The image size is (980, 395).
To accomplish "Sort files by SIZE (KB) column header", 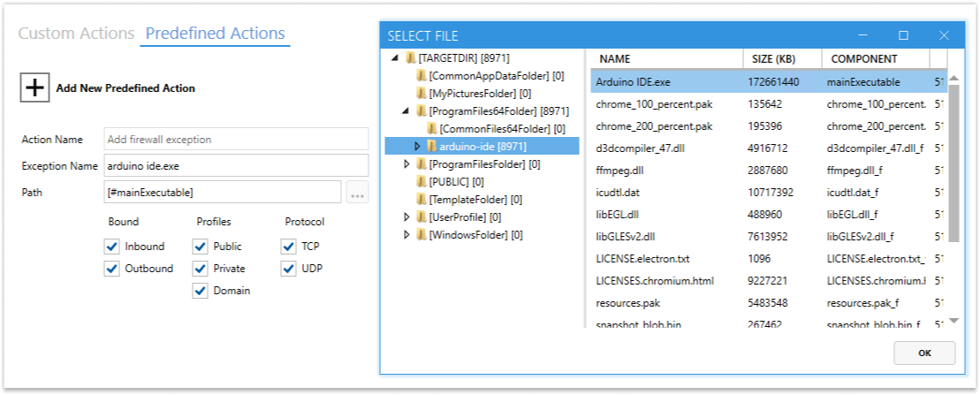I will [x=782, y=59].
